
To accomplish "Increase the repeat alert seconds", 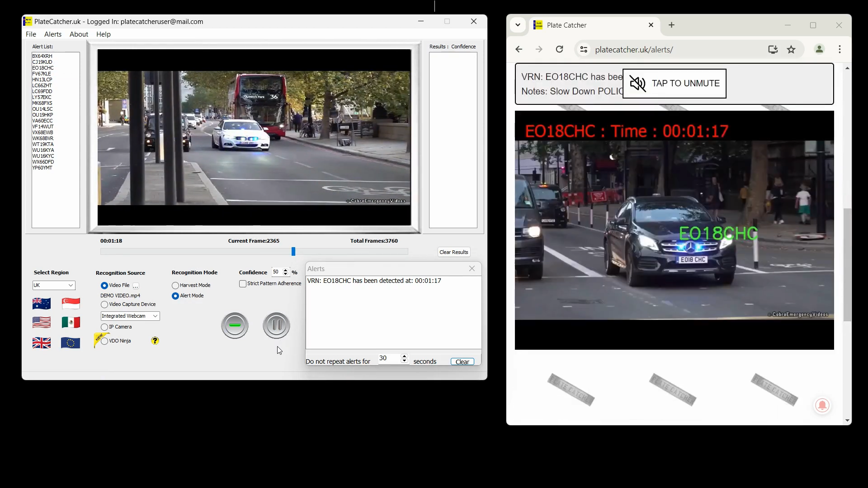I will 404,356.
